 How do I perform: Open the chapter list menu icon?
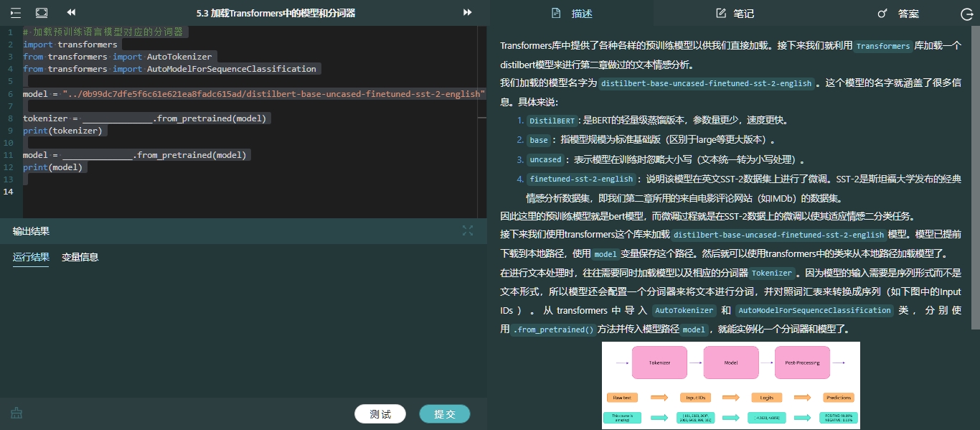[15, 13]
